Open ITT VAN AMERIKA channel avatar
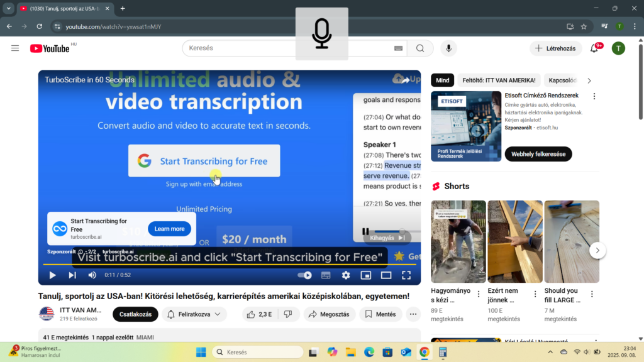Screen dimensions: 644x362 [x=47, y=314]
